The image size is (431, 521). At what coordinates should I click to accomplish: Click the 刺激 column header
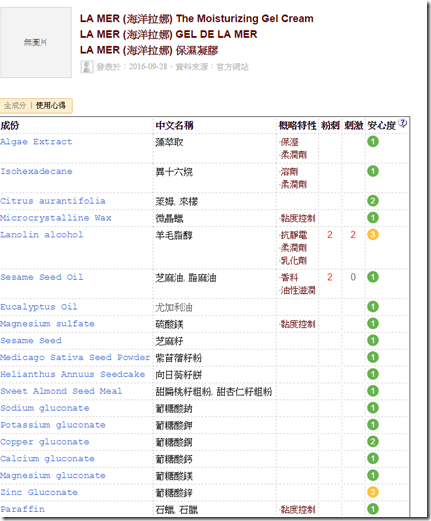point(354,126)
